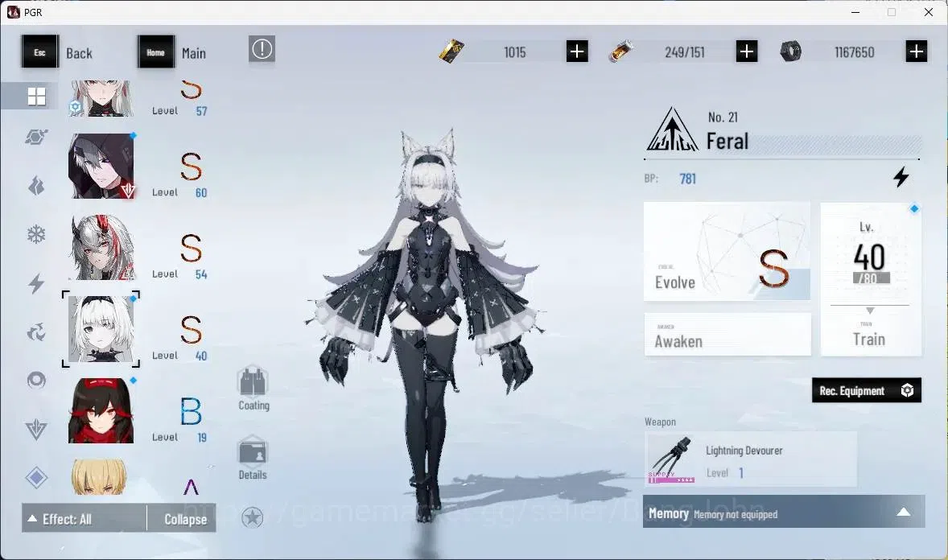Minimize the PGR window
The image size is (948, 560).
click(x=855, y=12)
